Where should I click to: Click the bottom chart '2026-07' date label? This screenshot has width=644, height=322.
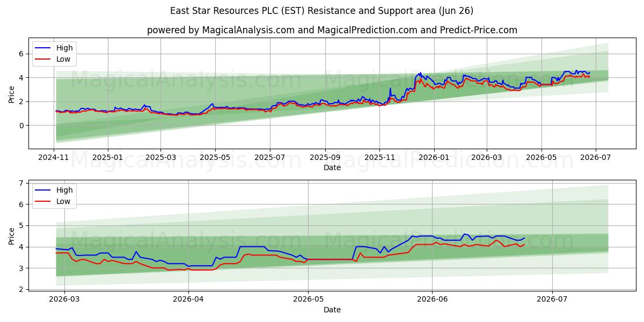[553, 299]
